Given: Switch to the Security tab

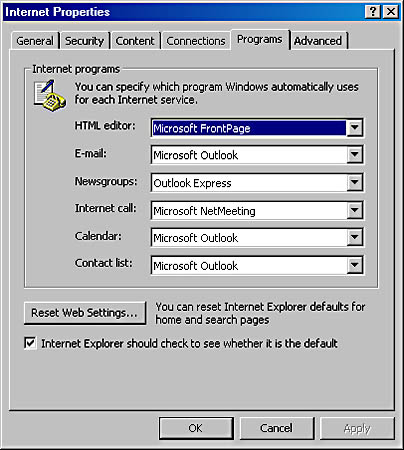Looking at the screenshot, I should 85,41.
